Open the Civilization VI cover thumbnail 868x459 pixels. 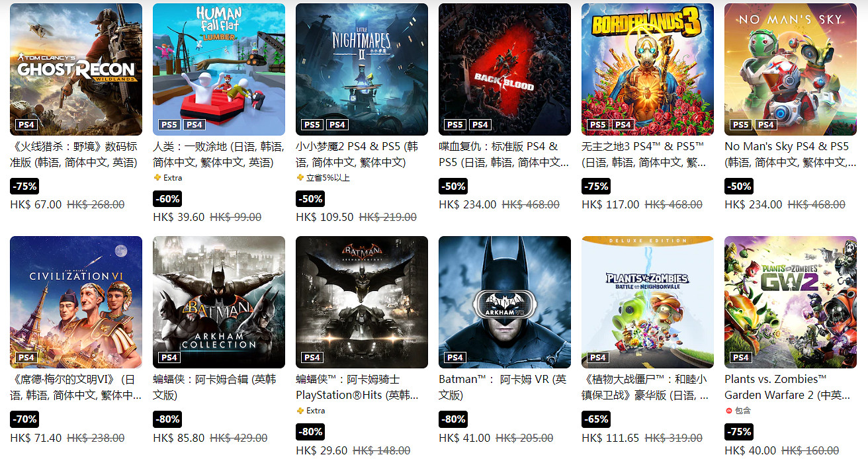pyautogui.click(x=76, y=302)
